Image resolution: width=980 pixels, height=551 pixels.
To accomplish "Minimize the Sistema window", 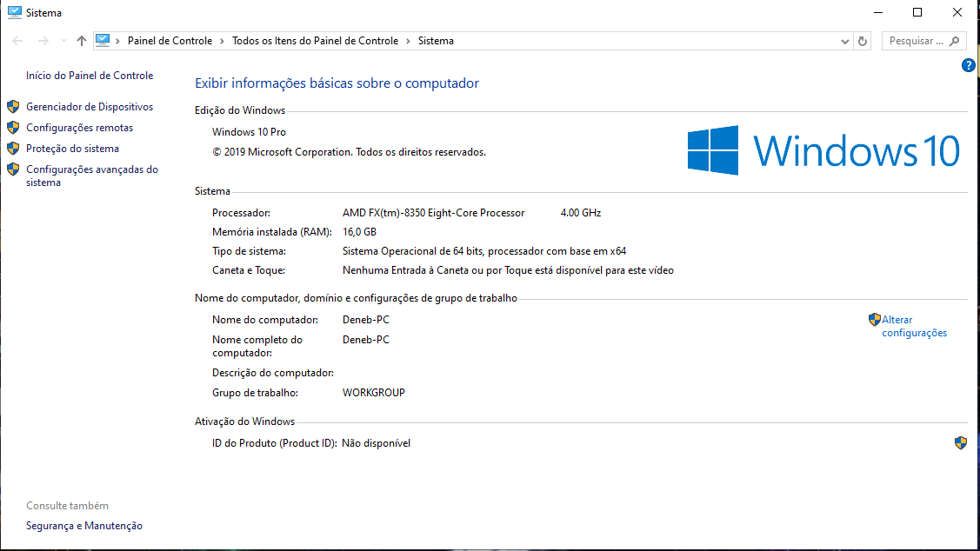I will click(878, 12).
